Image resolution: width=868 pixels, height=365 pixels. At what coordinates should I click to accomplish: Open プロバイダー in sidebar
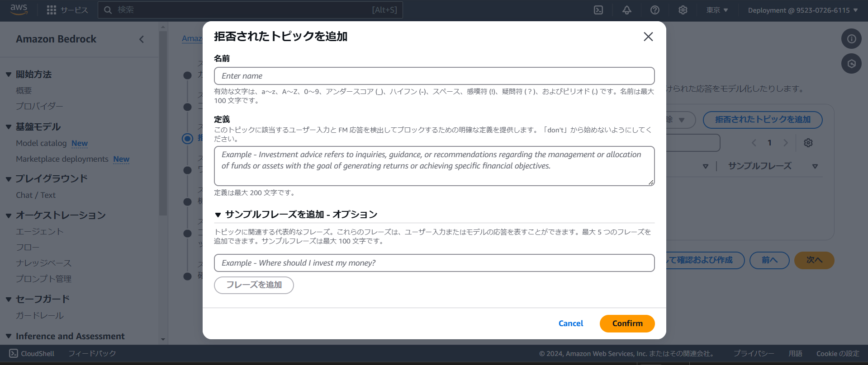[x=39, y=106]
